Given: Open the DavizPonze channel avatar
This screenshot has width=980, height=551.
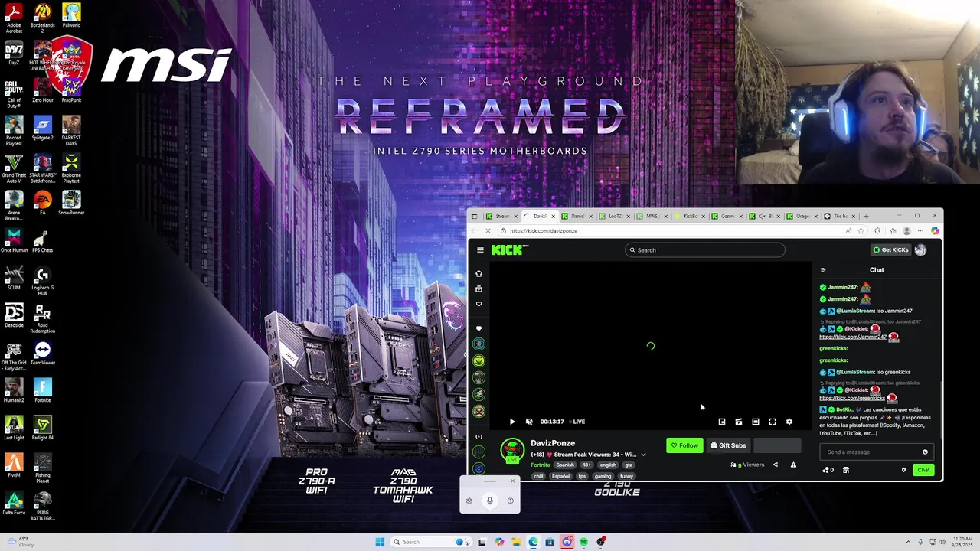Looking at the screenshot, I should (512, 449).
